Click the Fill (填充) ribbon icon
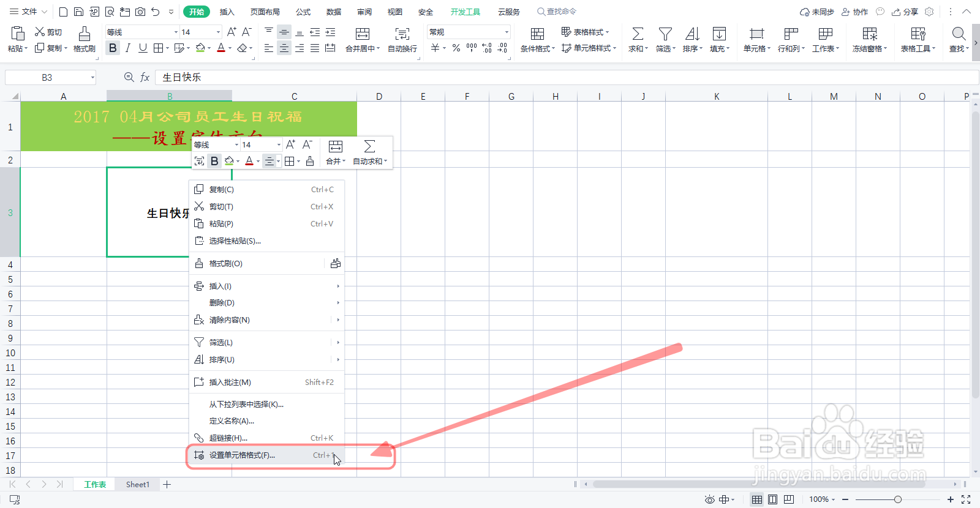Screen dimensions: 980x508 pyautogui.click(x=719, y=34)
